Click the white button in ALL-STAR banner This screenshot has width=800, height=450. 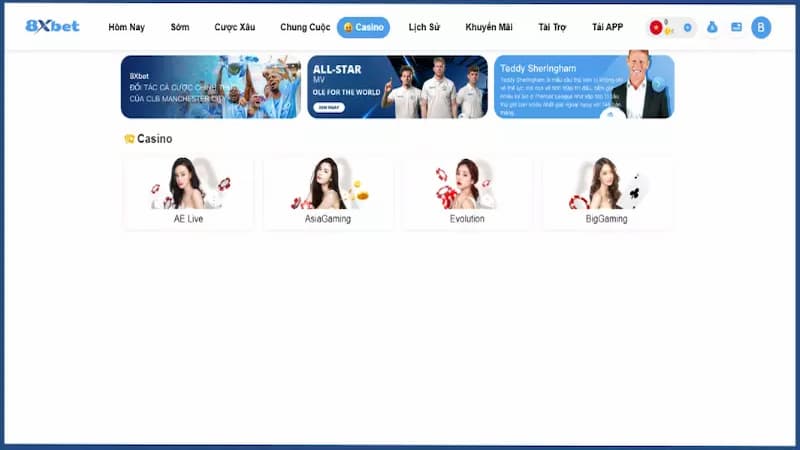pos(329,108)
